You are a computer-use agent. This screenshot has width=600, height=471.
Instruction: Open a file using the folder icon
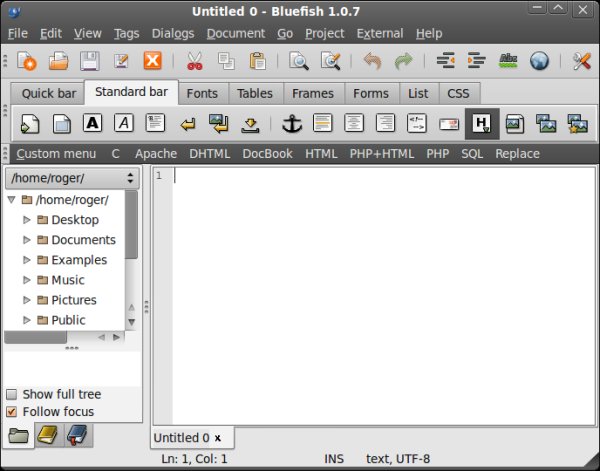point(59,61)
